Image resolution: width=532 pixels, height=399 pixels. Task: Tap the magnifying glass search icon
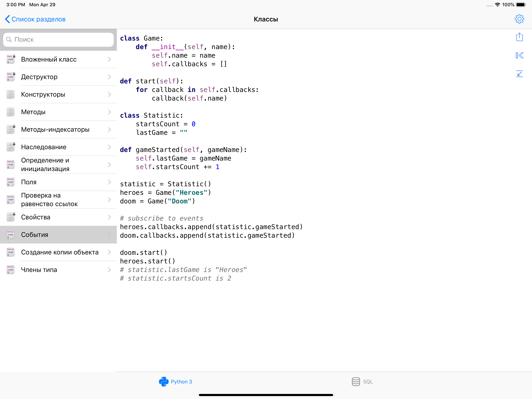click(9, 40)
